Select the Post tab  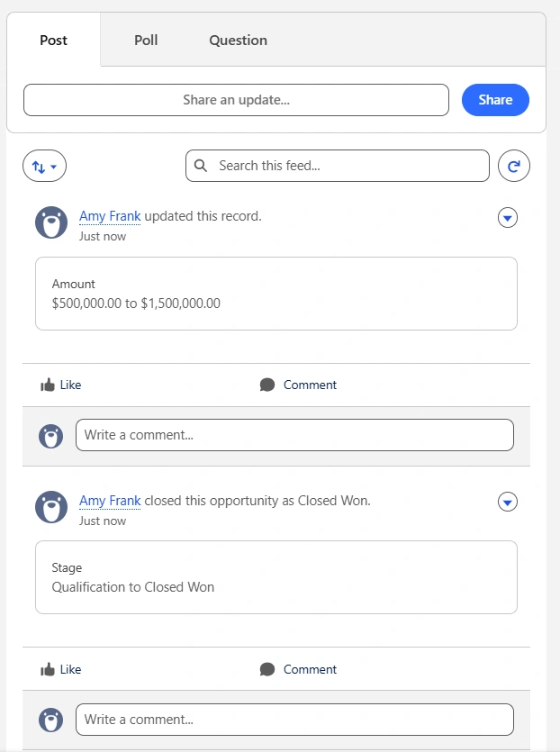(54, 41)
